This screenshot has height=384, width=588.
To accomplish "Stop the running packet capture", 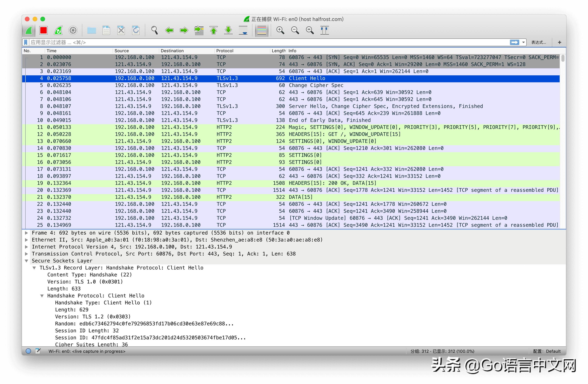I will pos(43,30).
